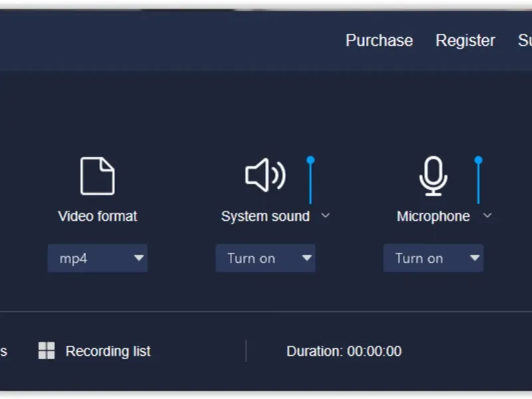Click the Duration timer readout
Image resolution: width=532 pixels, height=399 pixels.
(x=344, y=351)
